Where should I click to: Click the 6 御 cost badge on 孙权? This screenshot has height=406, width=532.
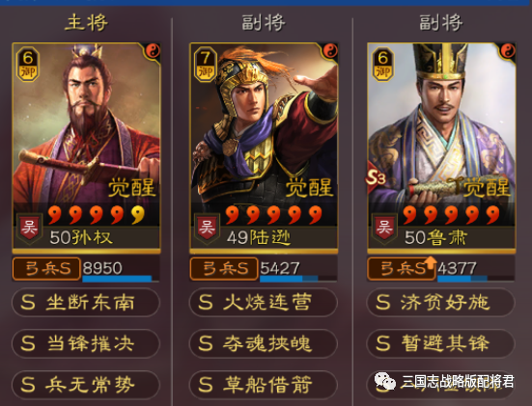tap(28, 65)
